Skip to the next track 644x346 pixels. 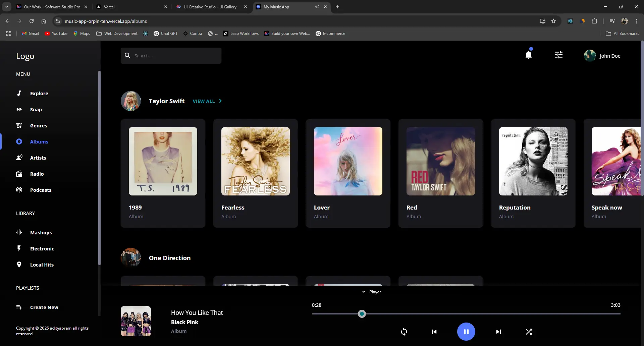[x=498, y=332]
